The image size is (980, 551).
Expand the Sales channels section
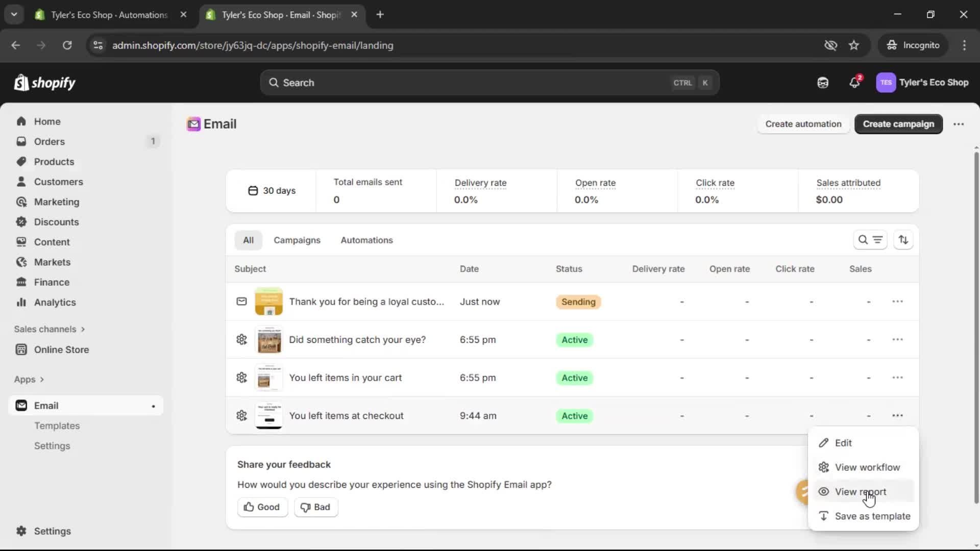point(50,329)
